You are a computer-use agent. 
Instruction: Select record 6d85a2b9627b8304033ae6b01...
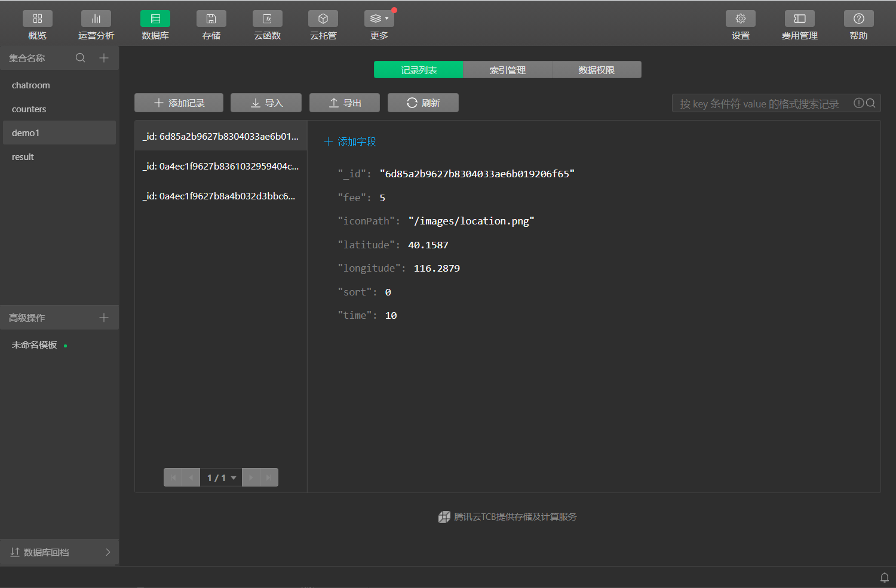221,136
